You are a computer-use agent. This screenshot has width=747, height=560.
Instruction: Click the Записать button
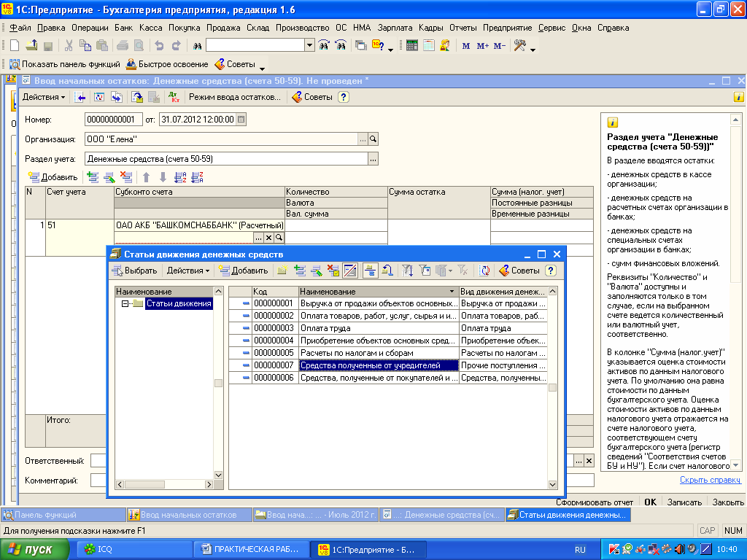click(684, 502)
